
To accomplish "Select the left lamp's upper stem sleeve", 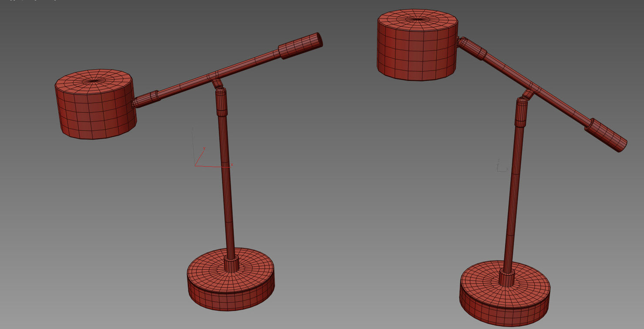I will pyautogui.click(x=221, y=102).
